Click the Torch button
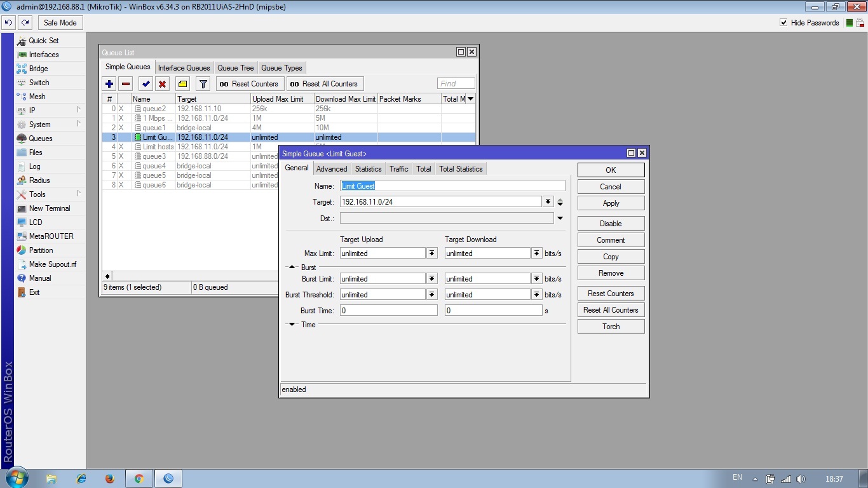This screenshot has width=868, height=488. click(x=611, y=327)
